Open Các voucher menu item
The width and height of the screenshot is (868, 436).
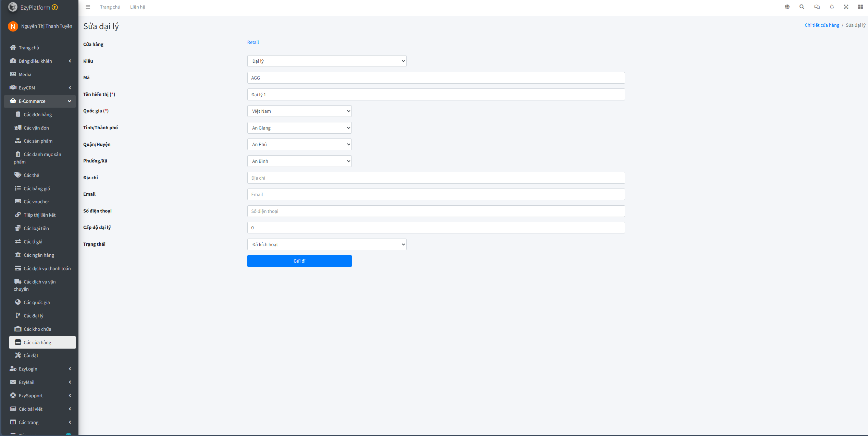pos(36,202)
